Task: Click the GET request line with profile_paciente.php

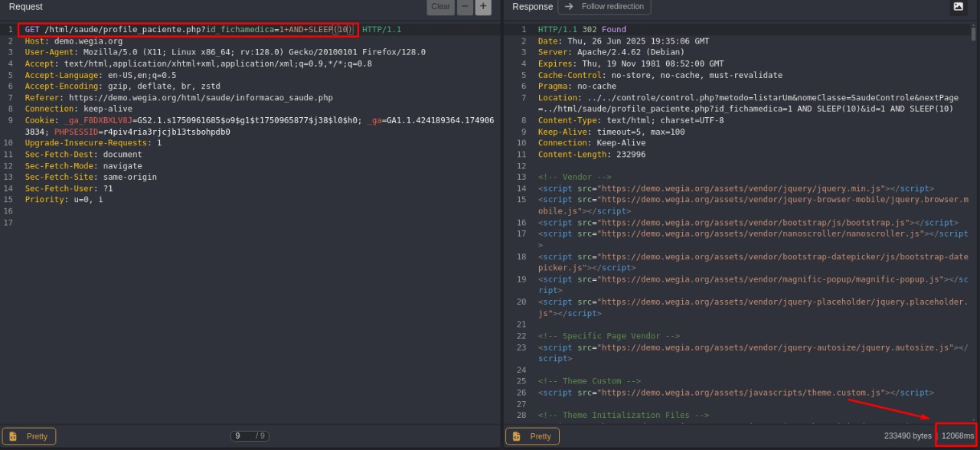Action: click(213, 30)
